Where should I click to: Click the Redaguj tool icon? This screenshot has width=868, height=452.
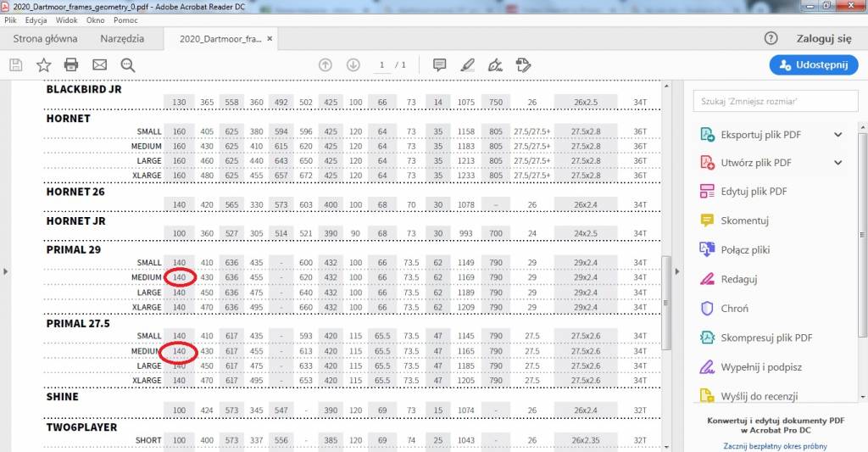[708, 279]
